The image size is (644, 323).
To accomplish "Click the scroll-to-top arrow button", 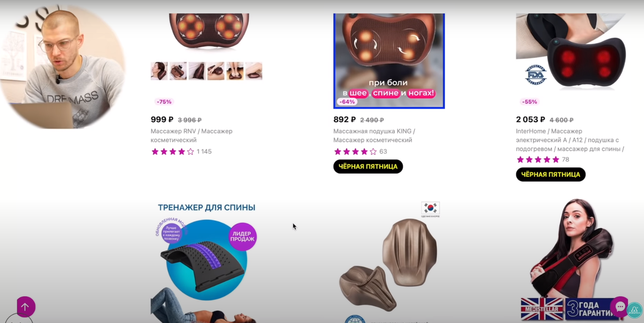I will [26, 307].
